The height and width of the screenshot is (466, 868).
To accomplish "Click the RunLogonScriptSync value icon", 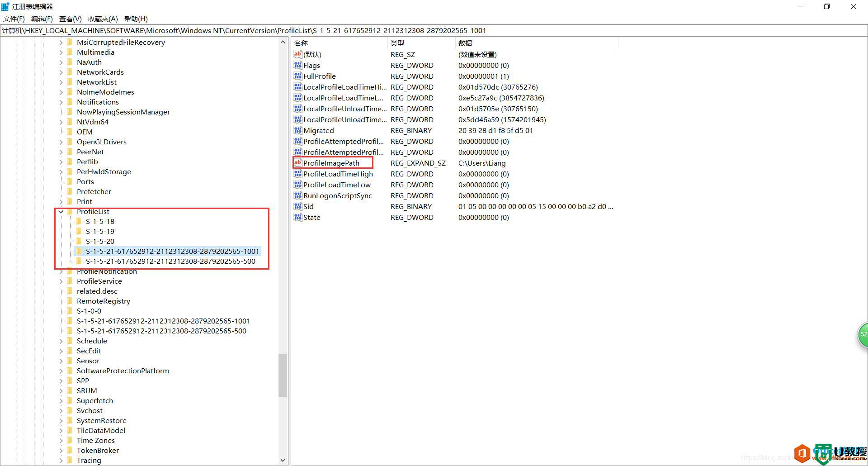I will click(297, 195).
